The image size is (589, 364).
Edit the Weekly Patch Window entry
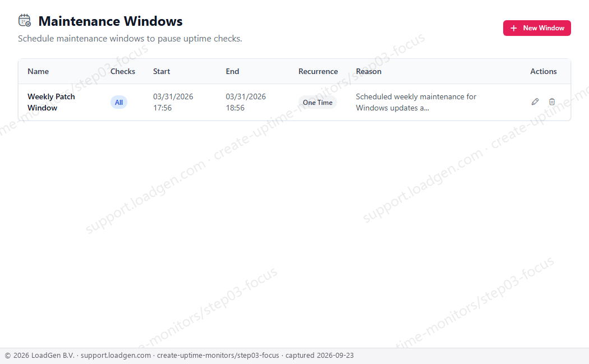click(535, 102)
